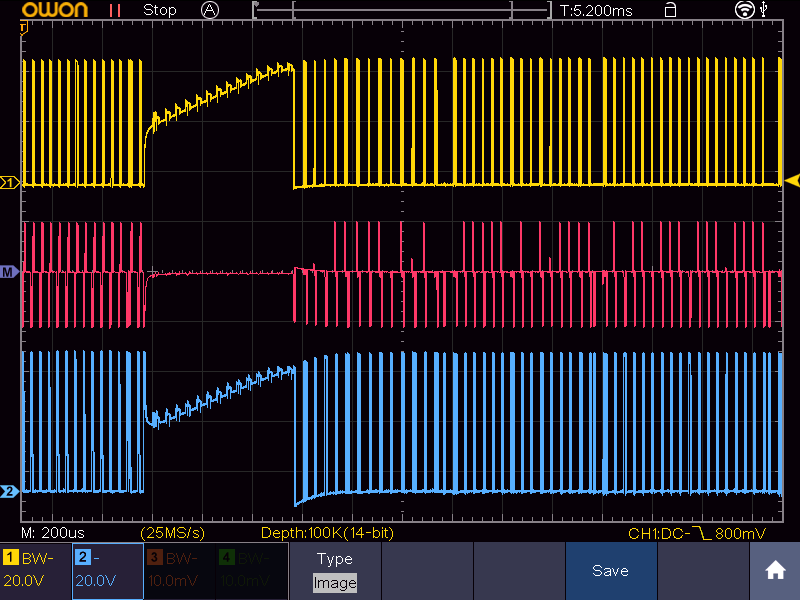
Task: Click the falling-edge trigger slope icon
Action: [704, 534]
